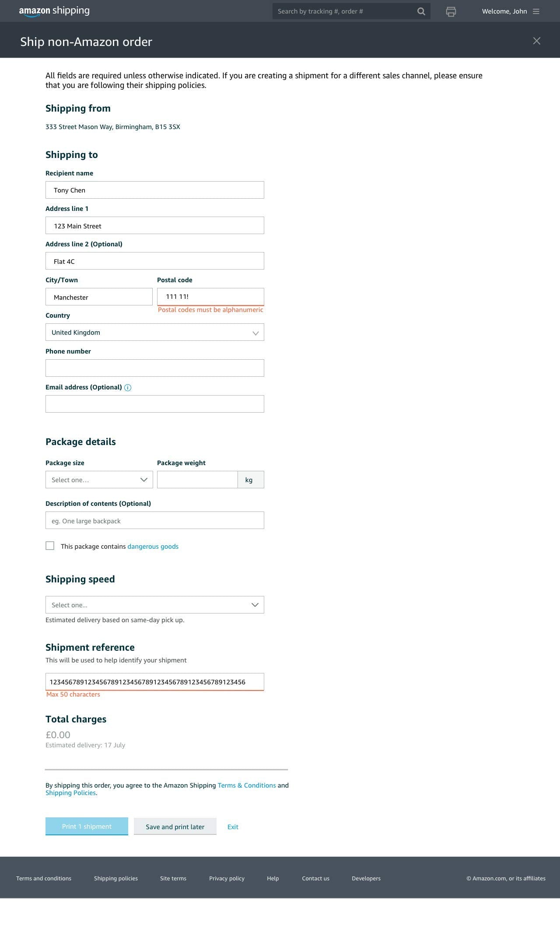Tick the dangerous goods checkbox
The width and height of the screenshot is (560, 925).
(x=50, y=546)
